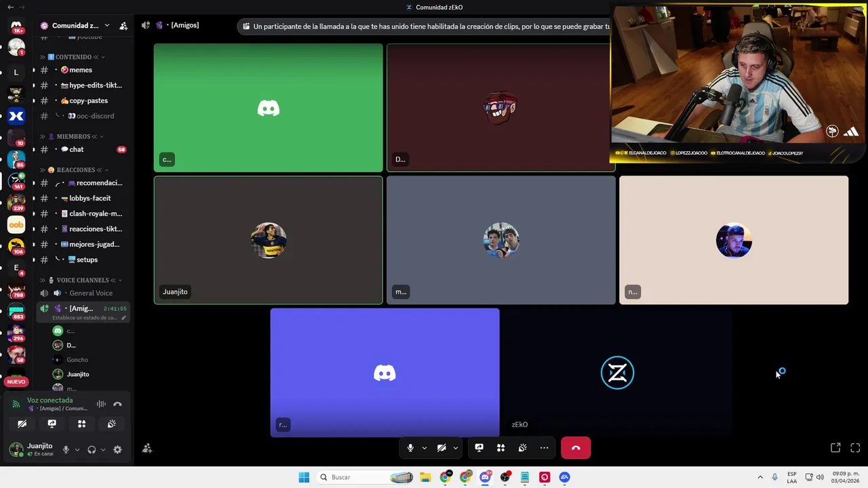Open the server icon with letter L

pyautogui.click(x=16, y=72)
